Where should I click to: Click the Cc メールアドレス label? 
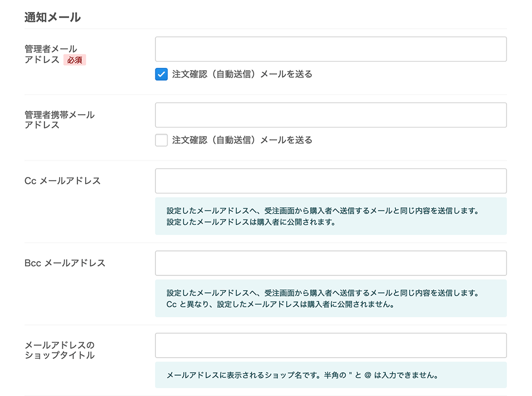point(63,181)
